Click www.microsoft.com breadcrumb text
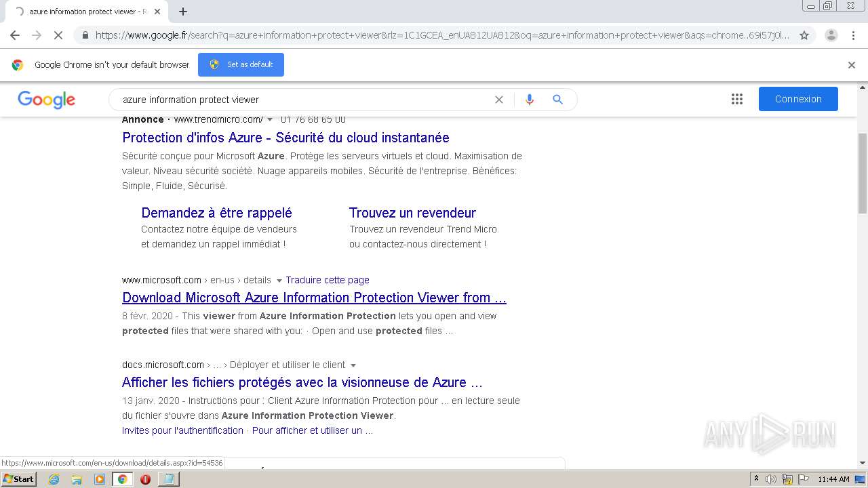This screenshot has width=868, height=488. [161, 280]
